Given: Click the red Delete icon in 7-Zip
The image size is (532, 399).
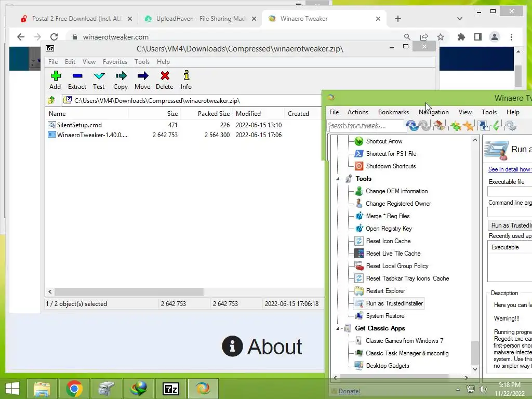Looking at the screenshot, I should (x=165, y=76).
